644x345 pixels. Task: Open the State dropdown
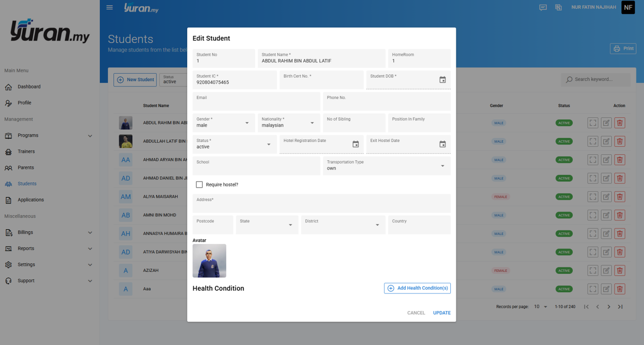click(x=267, y=225)
